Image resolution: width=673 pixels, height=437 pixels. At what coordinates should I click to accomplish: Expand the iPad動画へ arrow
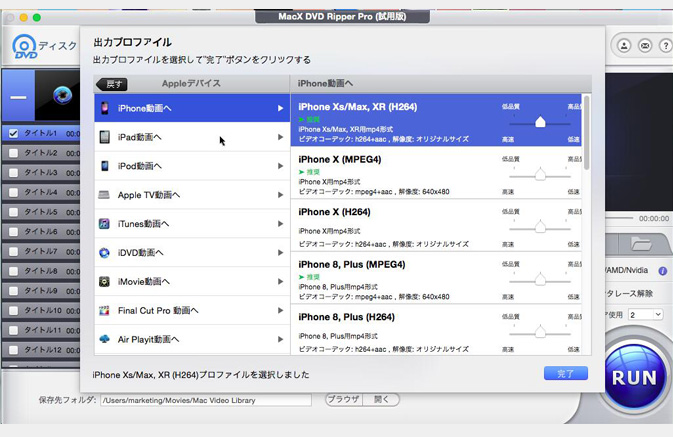click(x=280, y=137)
